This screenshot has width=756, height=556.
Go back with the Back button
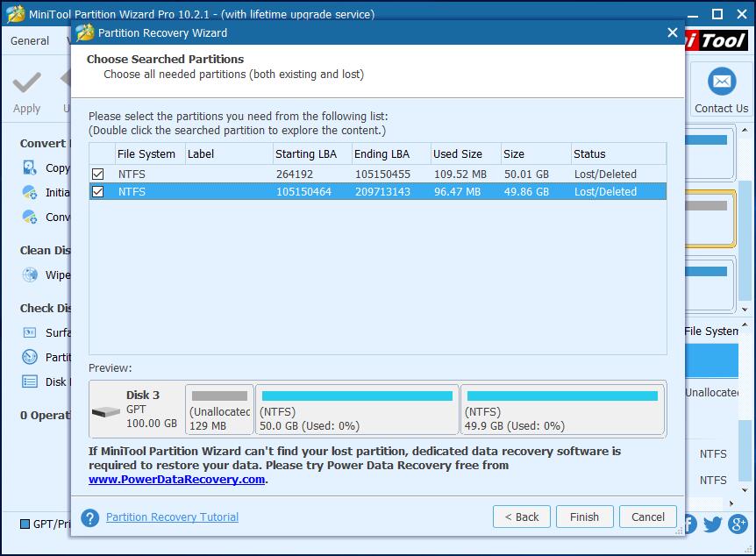(522, 517)
